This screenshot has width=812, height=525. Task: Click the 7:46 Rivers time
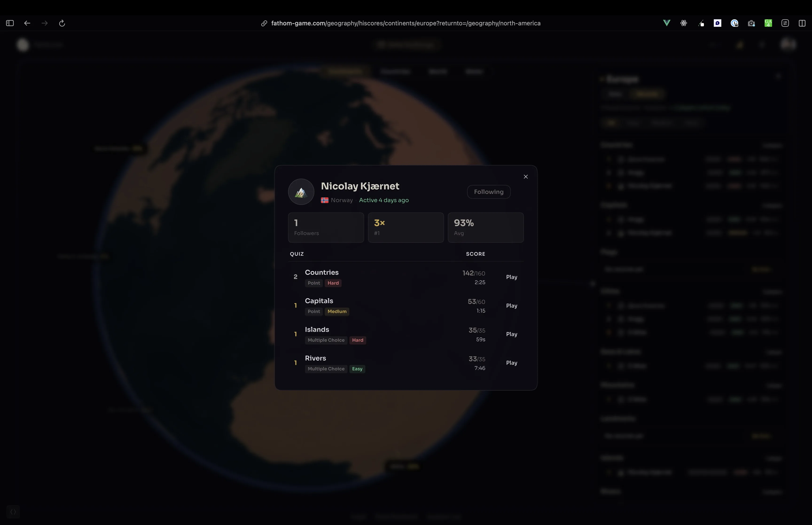point(480,368)
